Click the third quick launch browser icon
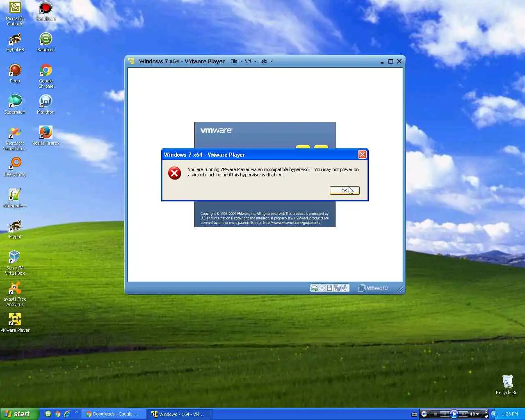This screenshot has width=525, height=420. 67,414
